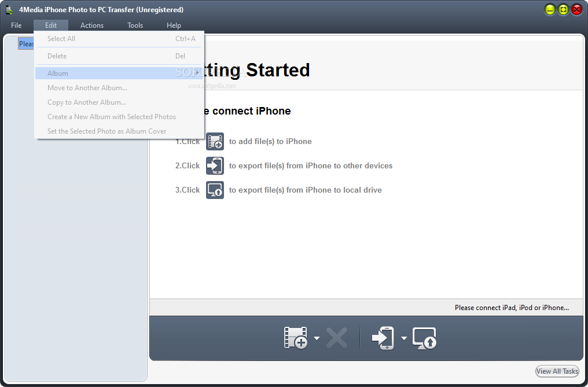
Task: Click 'Please connect iPad, iPod or iPhone...' status text
Action: point(512,308)
